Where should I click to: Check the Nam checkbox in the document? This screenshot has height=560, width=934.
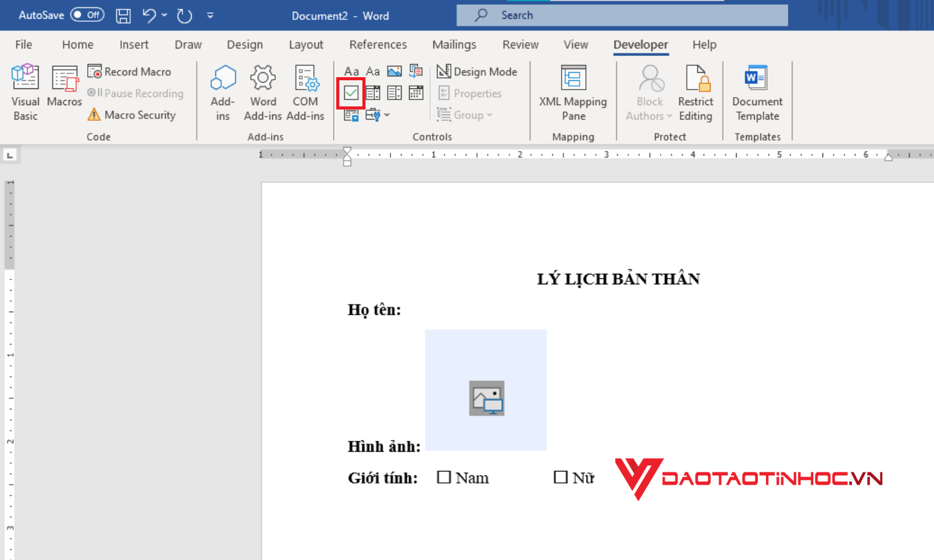point(443,476)
